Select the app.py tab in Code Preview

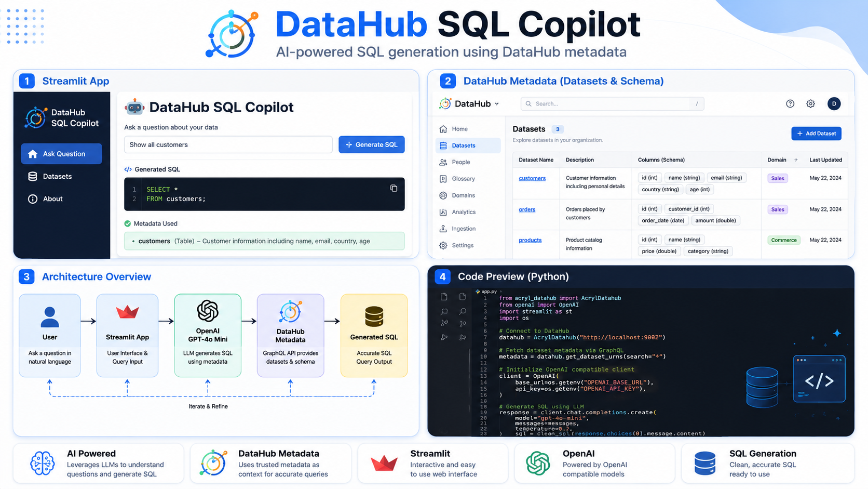pos(487,292)
